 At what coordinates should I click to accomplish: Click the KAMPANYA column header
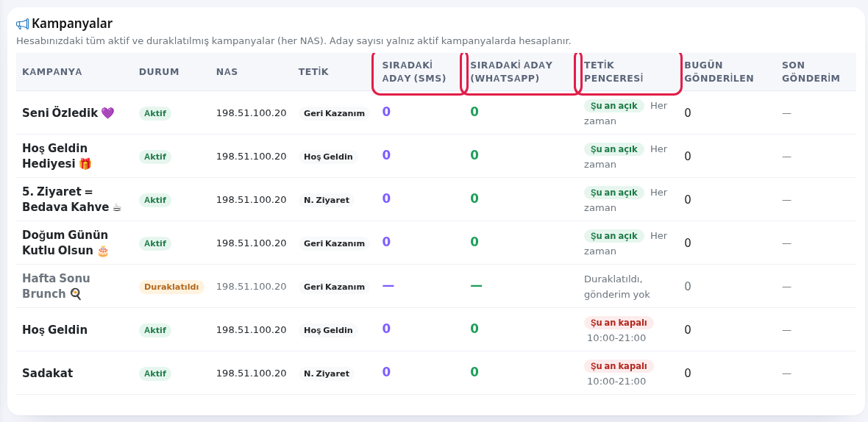(52, 72)
